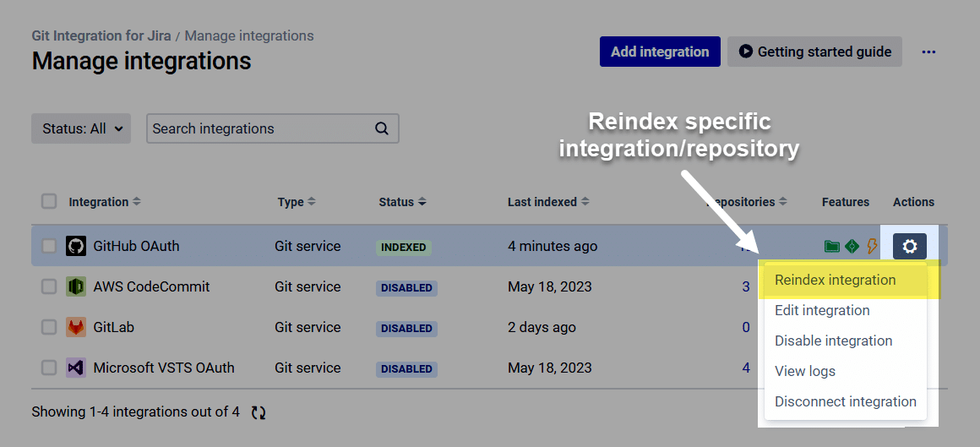The height and width of the screenshot is (447, 980).
Task: Toggle the select-all header checkbox
Action: pos(49,201)
